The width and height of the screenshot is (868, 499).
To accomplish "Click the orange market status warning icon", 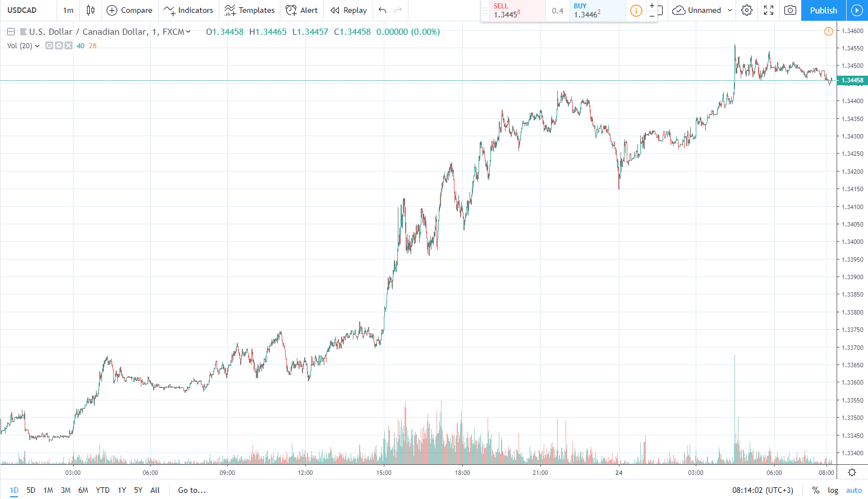I will pyautogui.click(x=829, y=31).
